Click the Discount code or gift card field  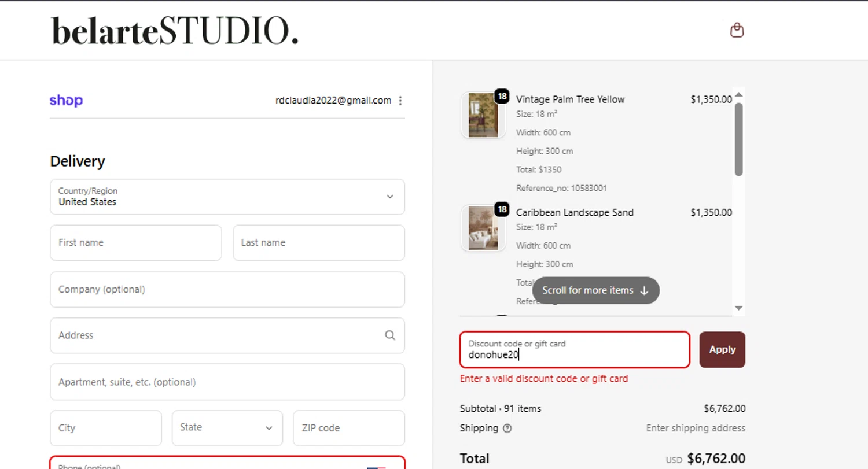pos(575,349)
